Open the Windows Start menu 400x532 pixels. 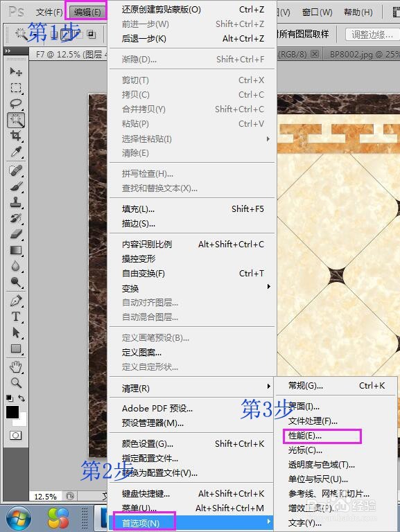coord(17,519)
